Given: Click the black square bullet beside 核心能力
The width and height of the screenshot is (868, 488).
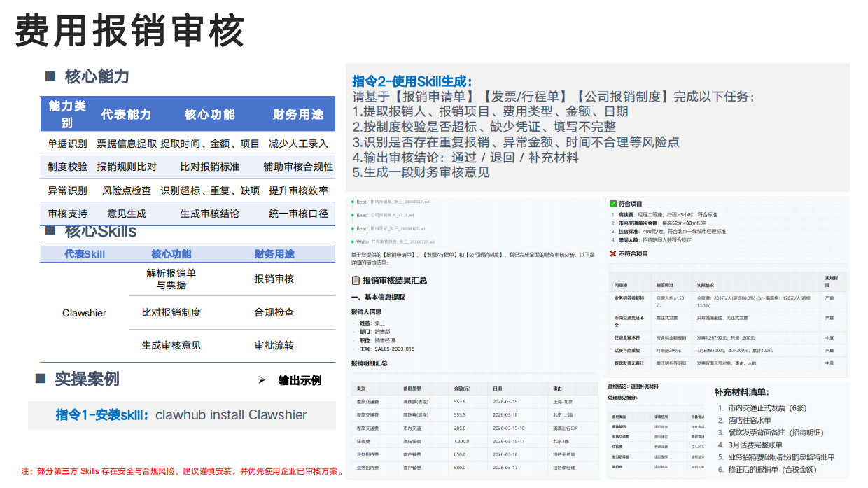Looking at the screenshot, I should pos(50,76).
